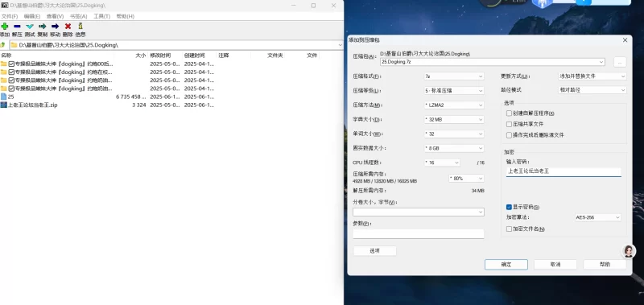This screenshot has width=644, height=305.
Task: Click the size value 6 735 458
Action: pos(130,97)
